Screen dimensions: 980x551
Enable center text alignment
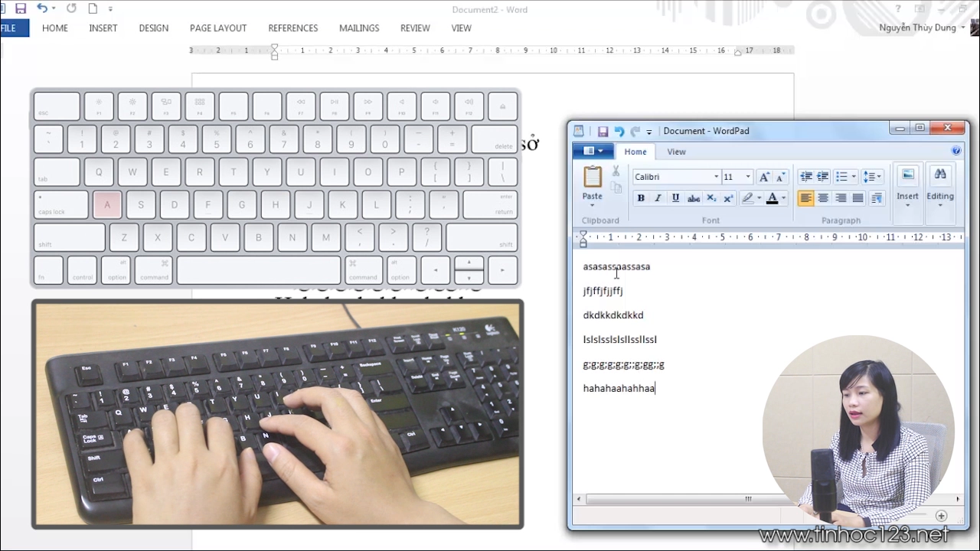click(x=823, y=198)
